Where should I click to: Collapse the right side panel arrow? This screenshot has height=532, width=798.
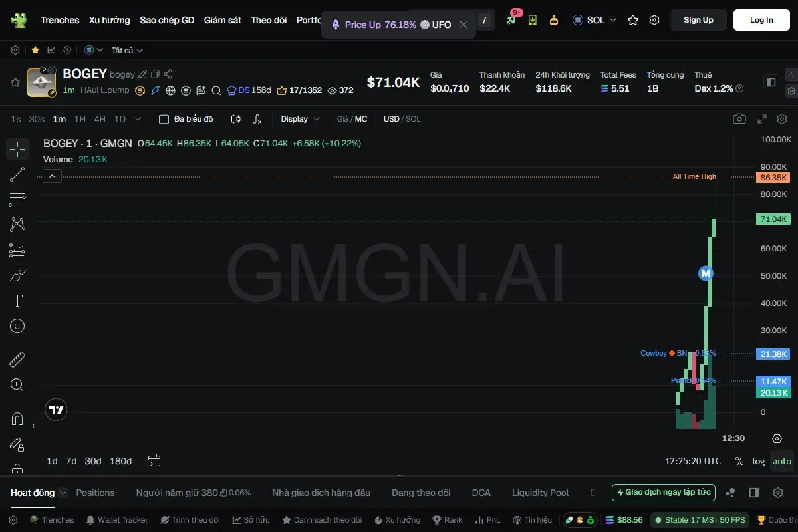(791, 74)
